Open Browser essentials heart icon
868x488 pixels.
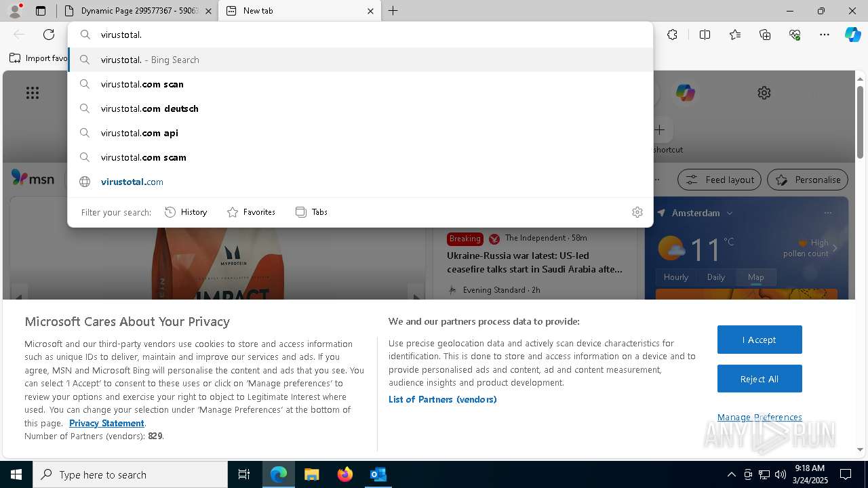(x=795, y=35)
